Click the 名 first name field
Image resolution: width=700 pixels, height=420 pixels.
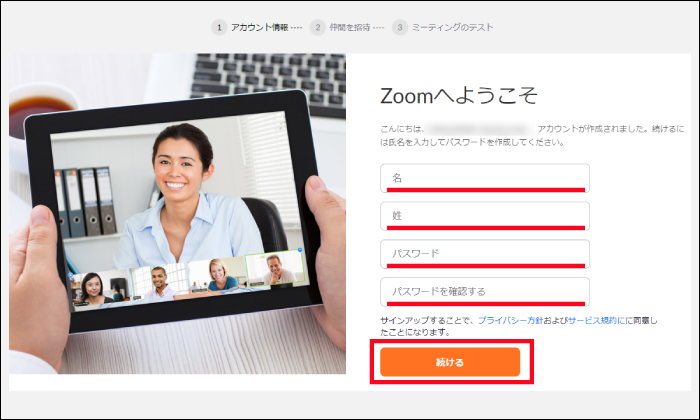coord(485,178)
